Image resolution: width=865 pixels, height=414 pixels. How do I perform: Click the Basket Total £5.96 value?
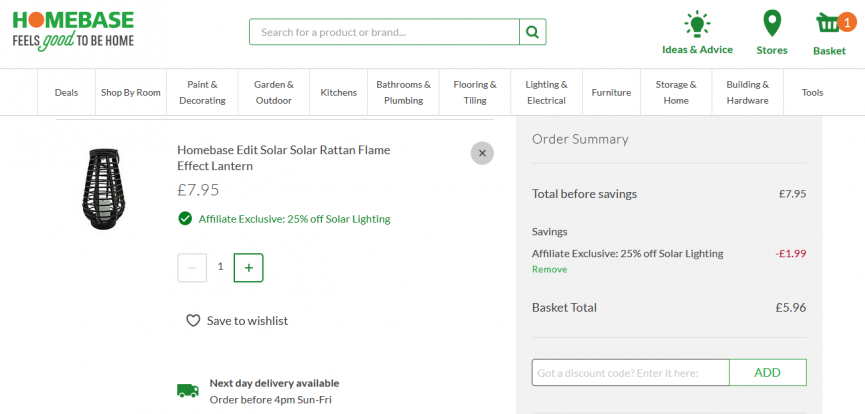point(791,307)
